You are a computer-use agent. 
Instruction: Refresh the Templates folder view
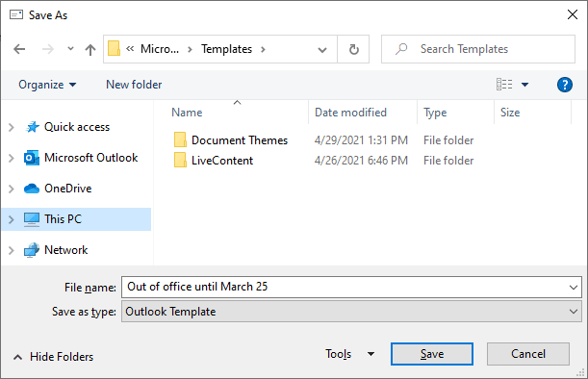coord(353,49)
